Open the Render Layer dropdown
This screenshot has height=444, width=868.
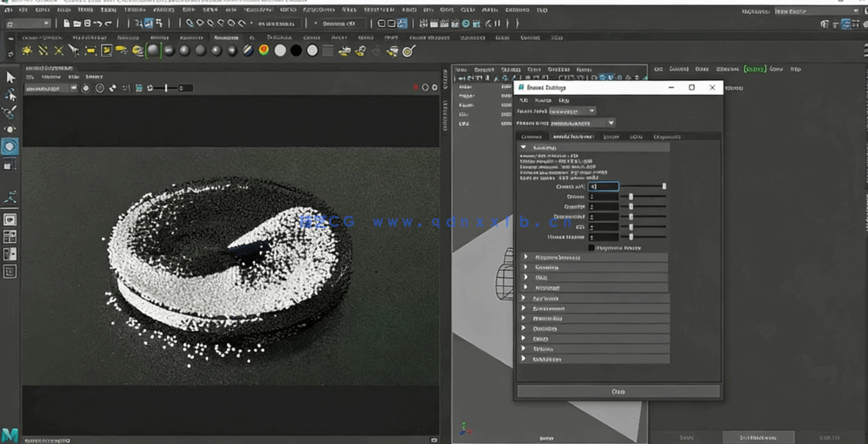pyautogui.click(x=572, y=111)
